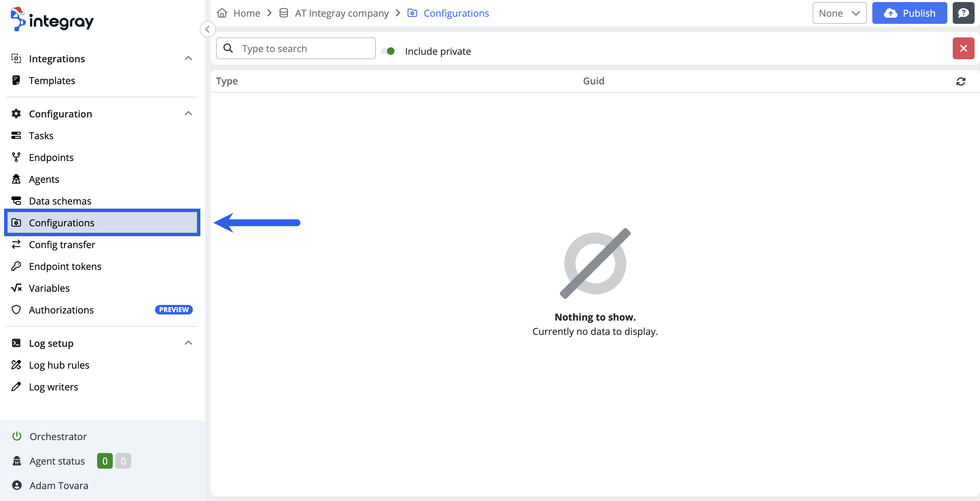Image resolution: width=980 pixels, height=501 pixels.
Task: Collapse the Log setup section
Action: 188,343
